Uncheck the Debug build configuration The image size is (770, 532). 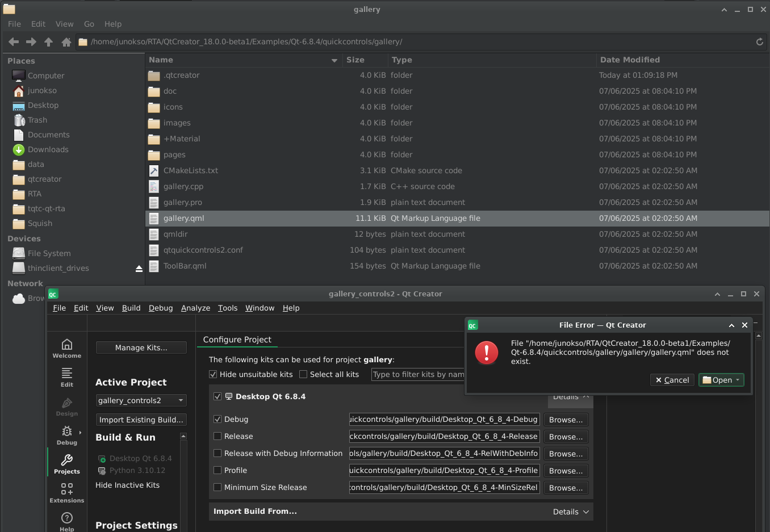[x=217, y=419]
